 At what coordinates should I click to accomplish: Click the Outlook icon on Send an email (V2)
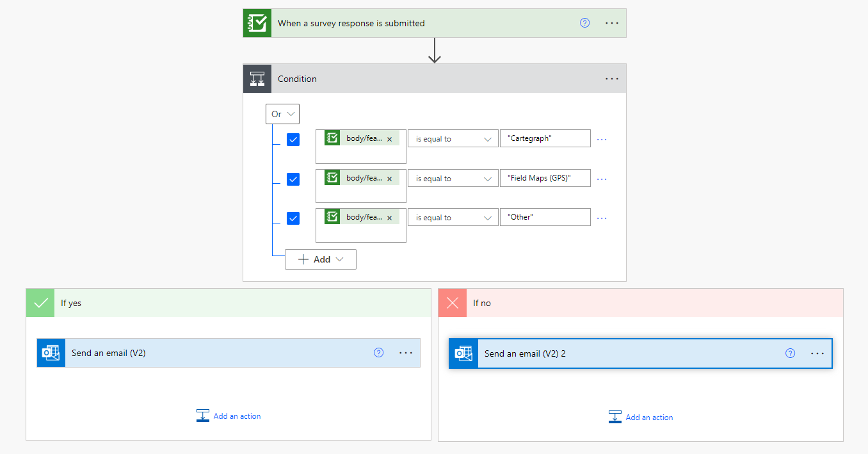(x=51, y=353)
